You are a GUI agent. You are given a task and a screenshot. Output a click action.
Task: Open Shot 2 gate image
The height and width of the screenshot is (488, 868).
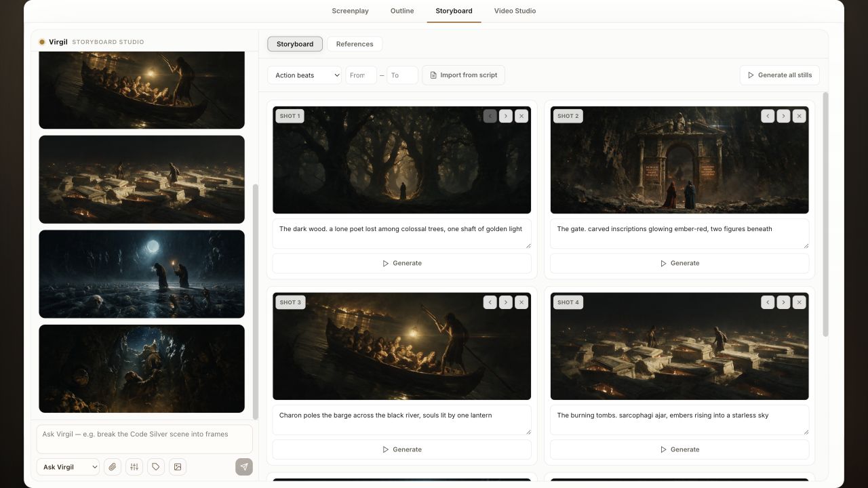click(x=679, y=160)
